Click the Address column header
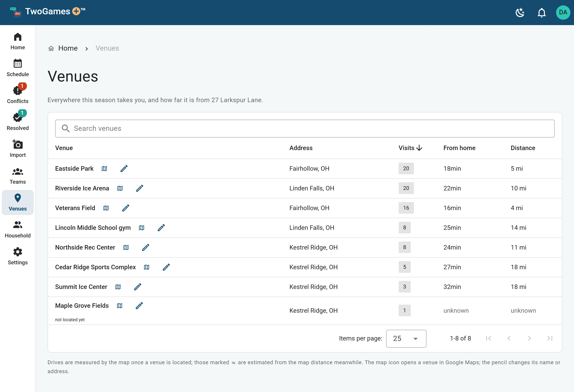Screen dimensions: 574x392 (301, 148)
